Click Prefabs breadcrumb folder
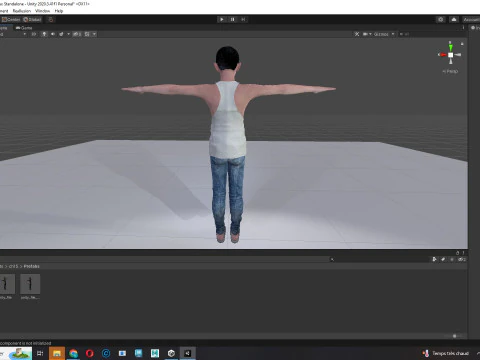The image size is (480, 360). 32,266
